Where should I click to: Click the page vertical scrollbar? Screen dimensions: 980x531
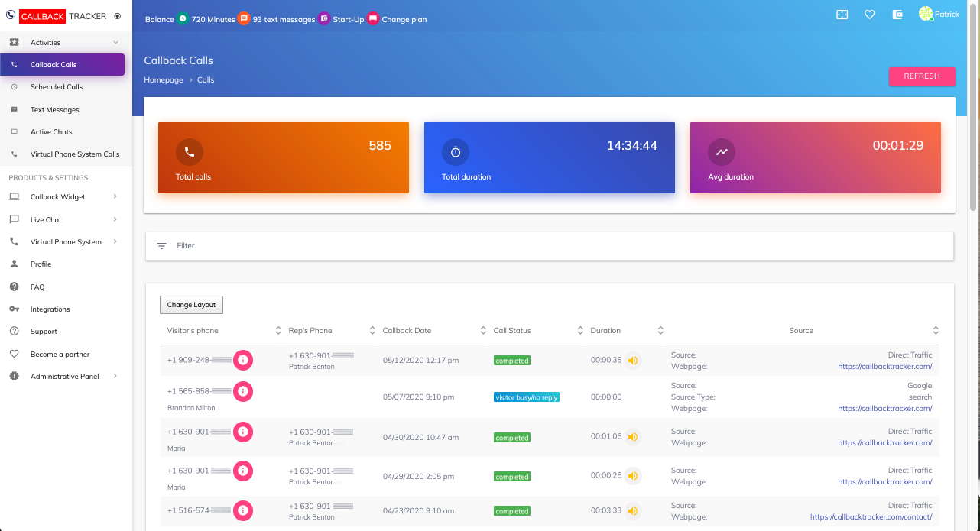(974, 107)
